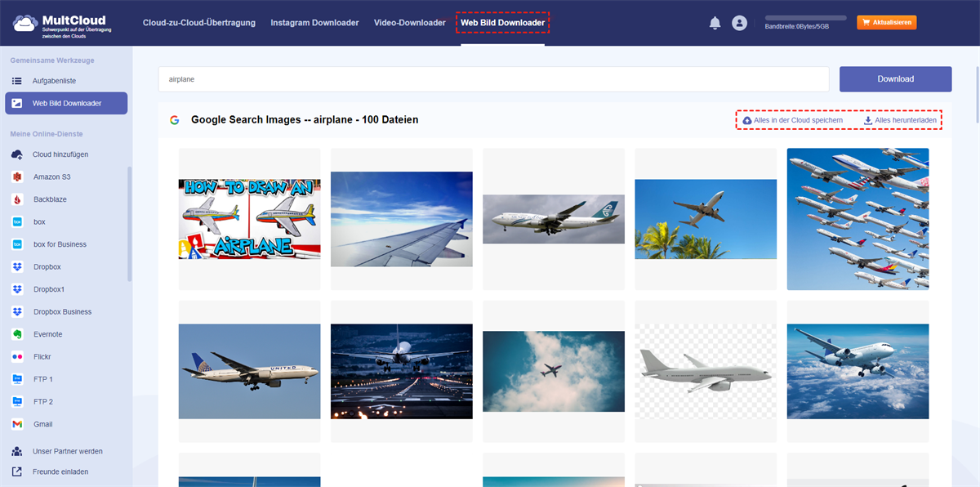980x487 pixels.
Task: Click the Aktualisieren upgrade button
Action: tap(887, 23)
